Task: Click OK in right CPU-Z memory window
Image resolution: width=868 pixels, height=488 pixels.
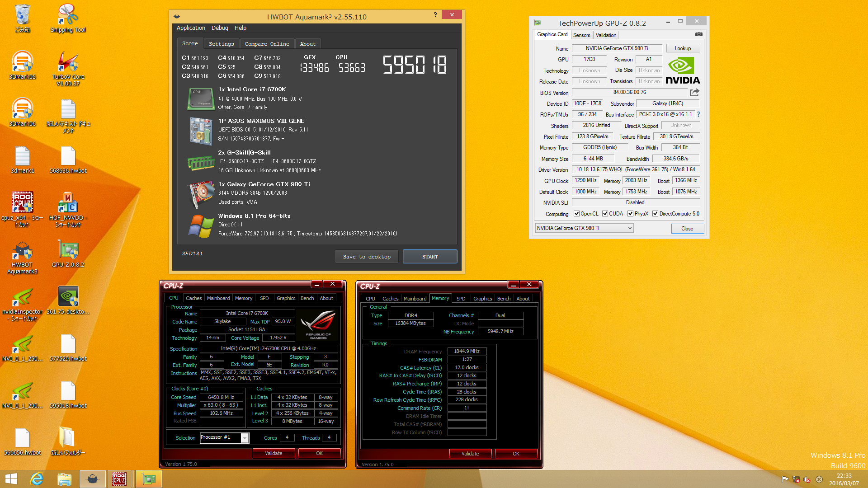Action: click(516, 454)
